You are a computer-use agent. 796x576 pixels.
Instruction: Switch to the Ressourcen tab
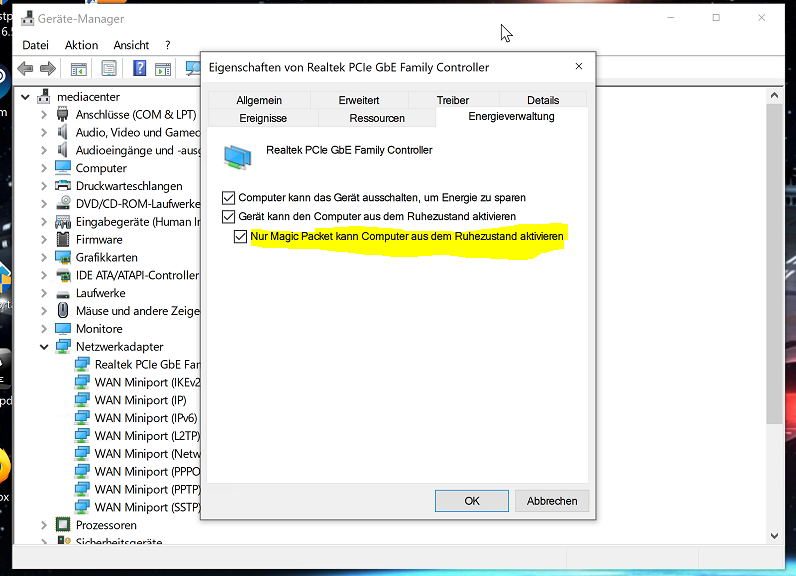tap(377, 118)
